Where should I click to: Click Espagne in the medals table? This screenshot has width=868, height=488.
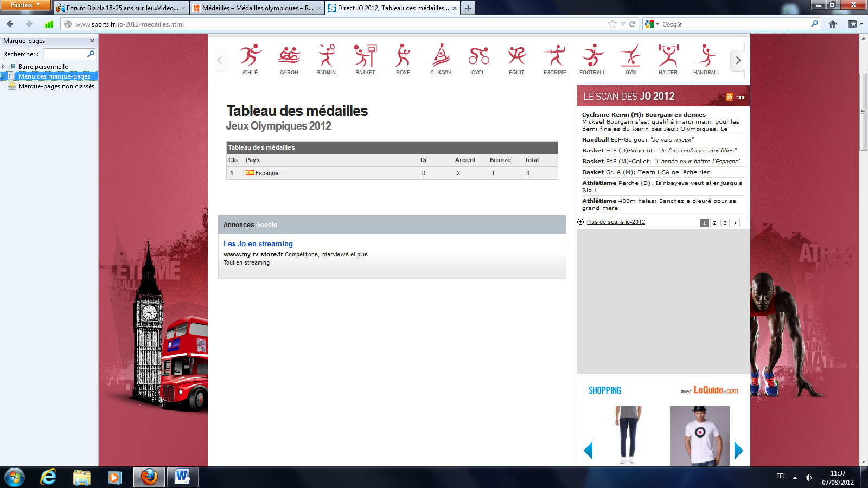266,173
